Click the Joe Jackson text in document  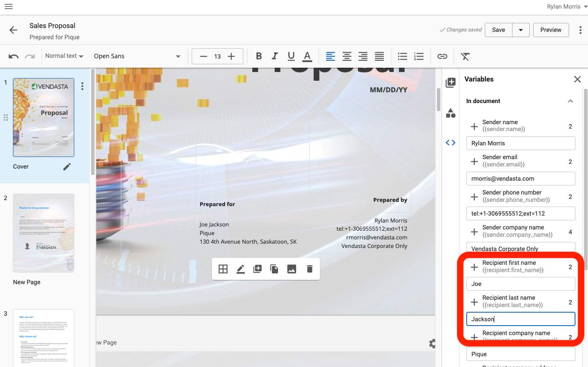pos(214,224)
